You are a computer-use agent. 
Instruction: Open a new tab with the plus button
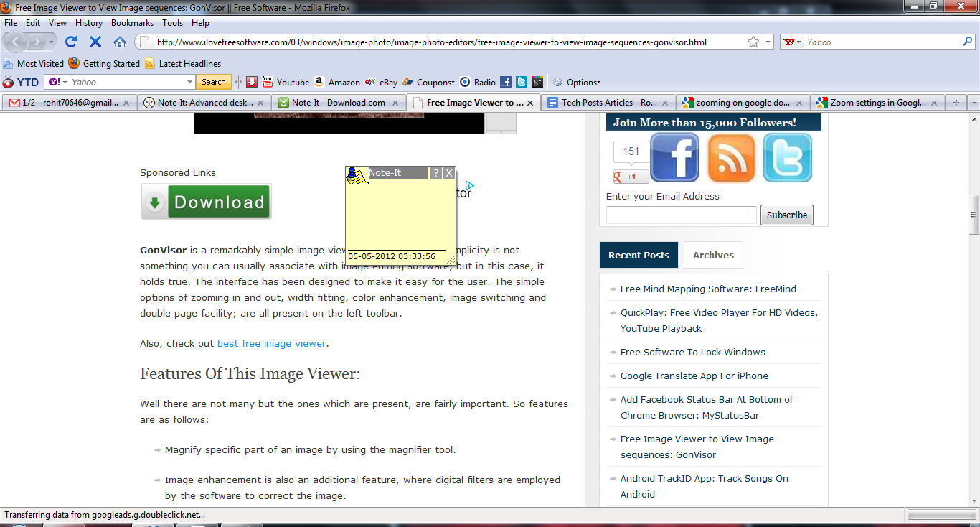pos(956,103)
